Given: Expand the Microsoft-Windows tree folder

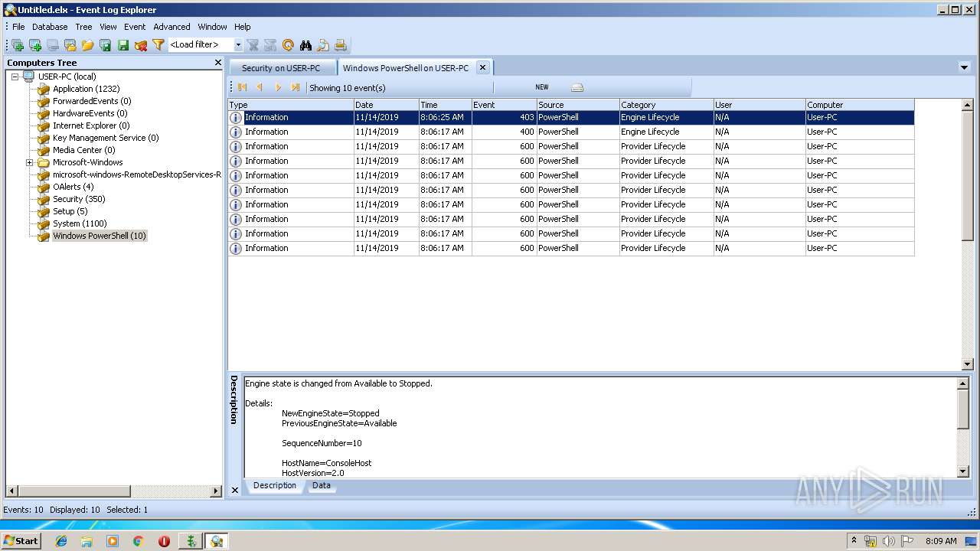Looking at the screenshot, I should click(x=29, y=162).
